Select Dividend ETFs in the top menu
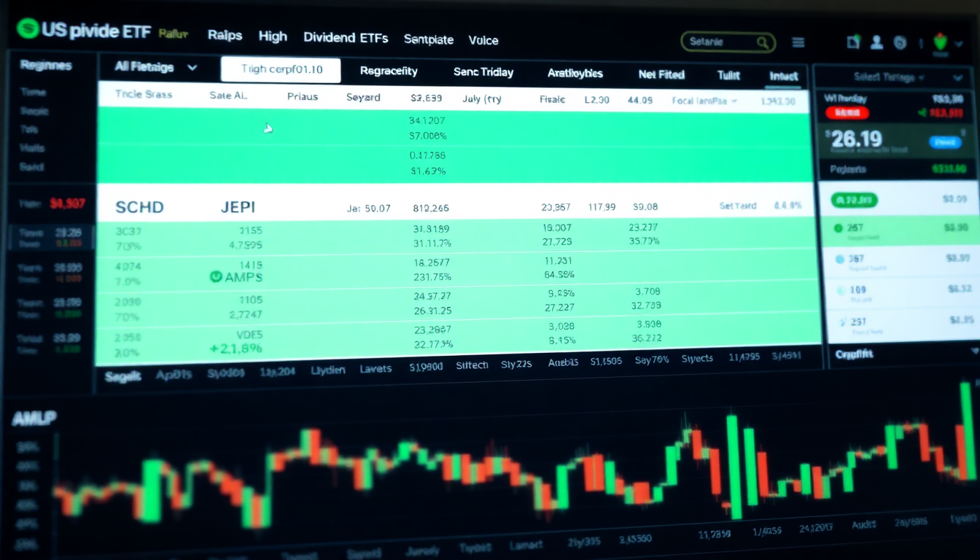The image size is (980, 560). click(x=345, y=37)
